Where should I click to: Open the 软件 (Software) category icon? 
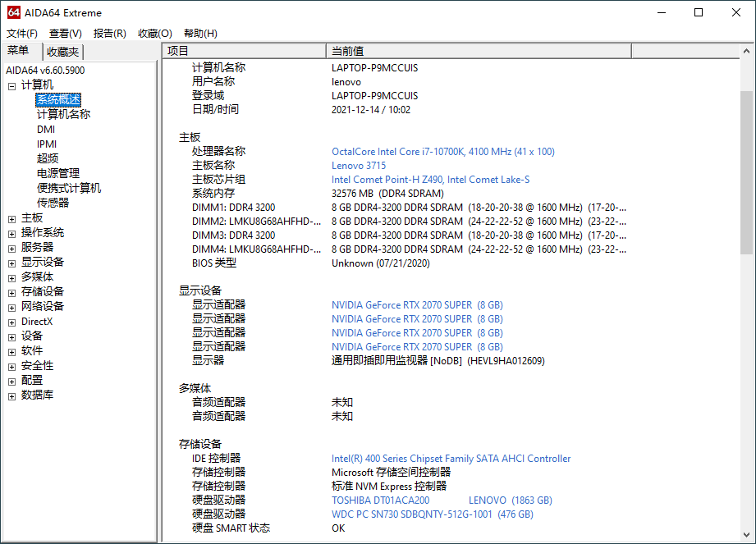click(33, 350)
